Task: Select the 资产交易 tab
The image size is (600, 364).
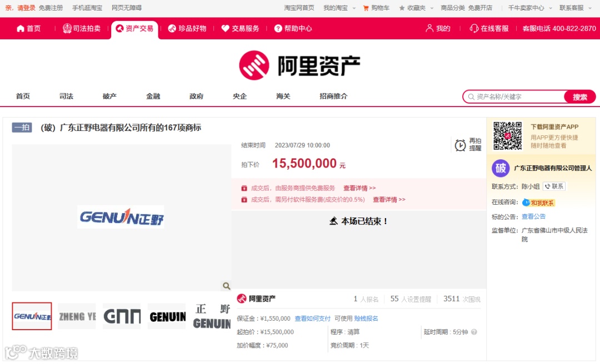Action: (134, 29)
